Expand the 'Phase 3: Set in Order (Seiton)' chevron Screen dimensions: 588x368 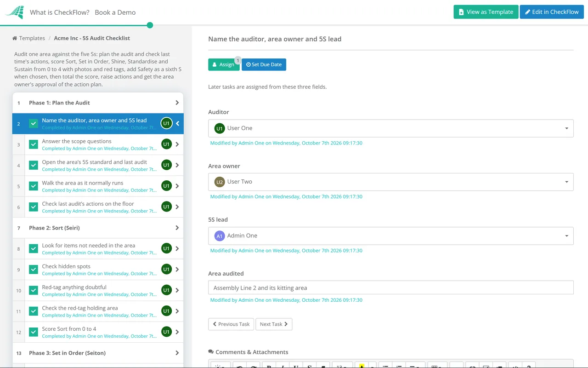pyautogui.click(x=177, y=353)
